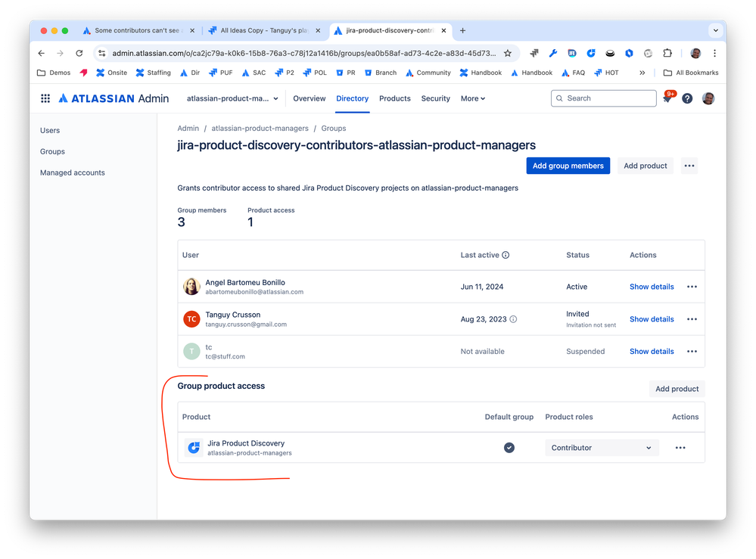Bookmark this page with the star icon

click(x=508, y=54)
